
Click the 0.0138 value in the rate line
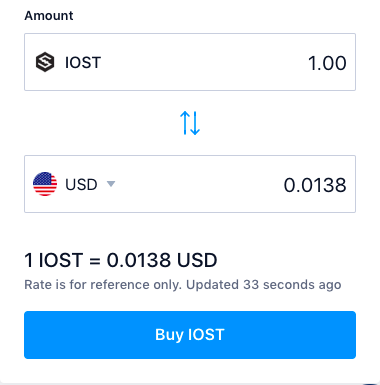click(x=139, y=260)
